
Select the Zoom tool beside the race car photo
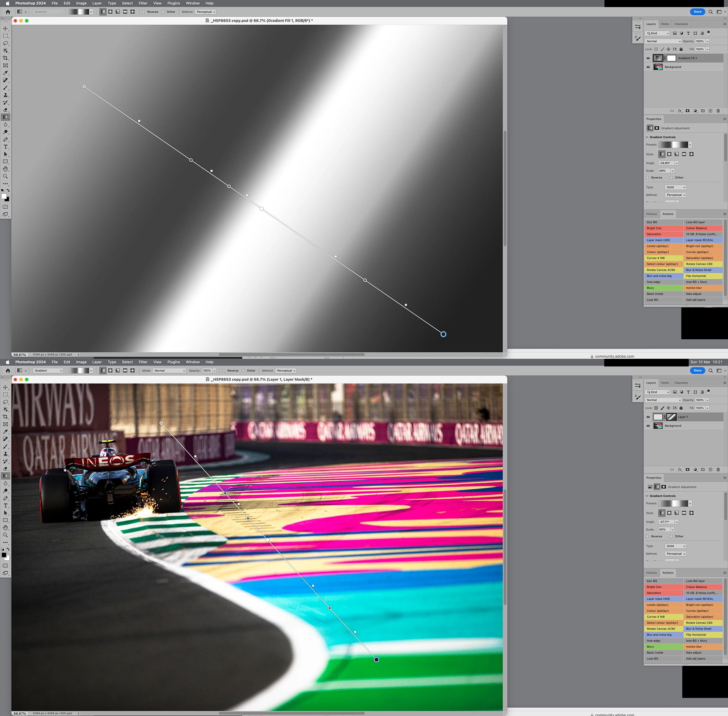[5, 535]
